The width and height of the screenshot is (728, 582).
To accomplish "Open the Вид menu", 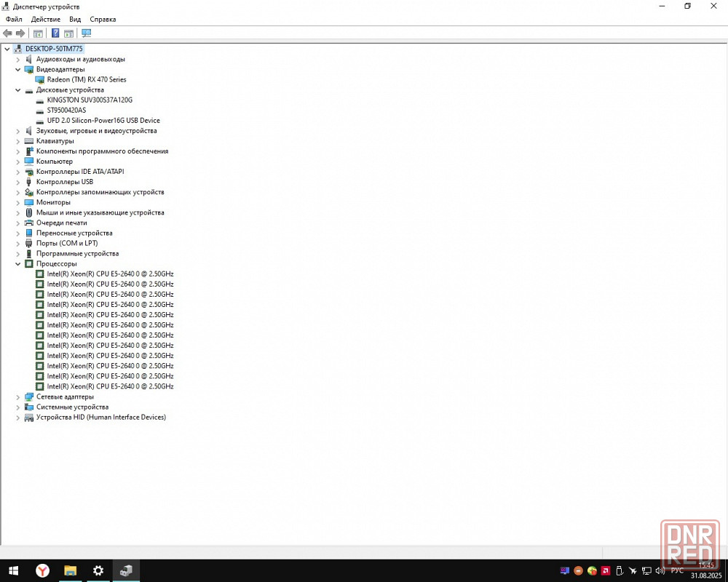I will coord(75,19).
